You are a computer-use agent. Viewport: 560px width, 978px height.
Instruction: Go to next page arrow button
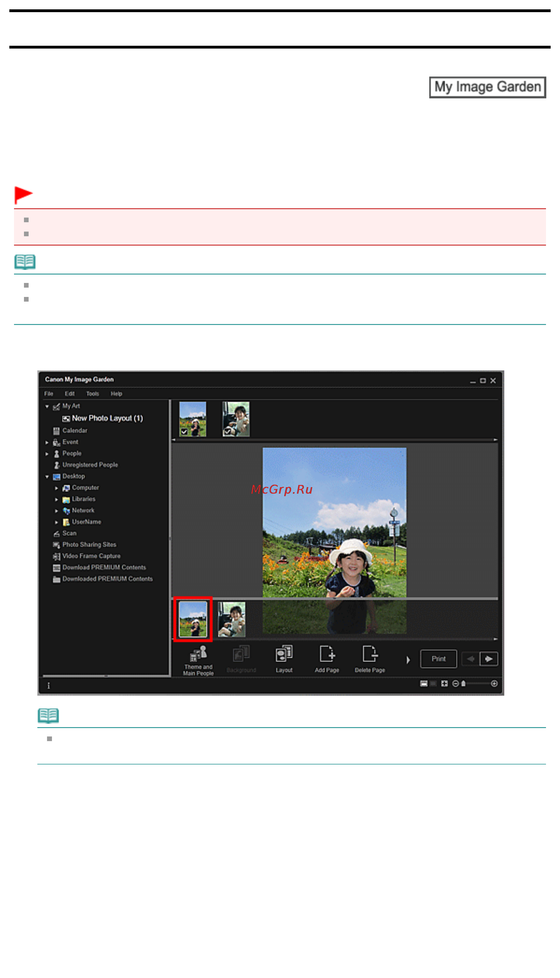[489, 659]
